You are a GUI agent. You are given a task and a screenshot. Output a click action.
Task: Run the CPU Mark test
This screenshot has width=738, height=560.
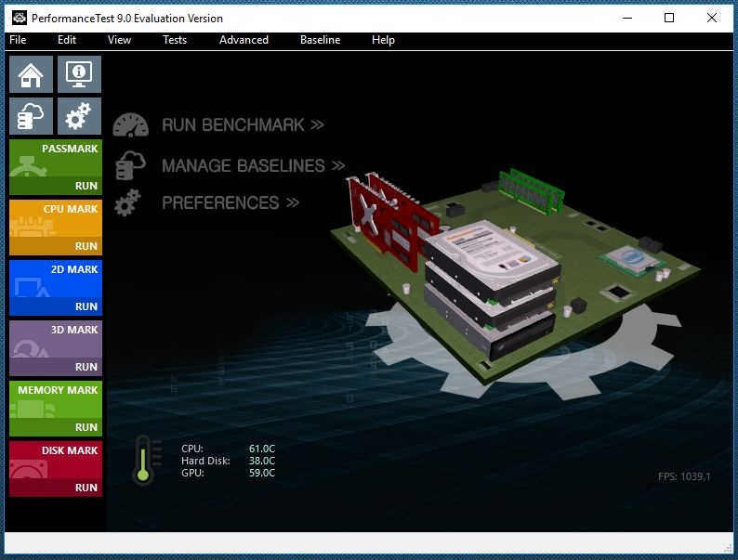pos(86,246)
